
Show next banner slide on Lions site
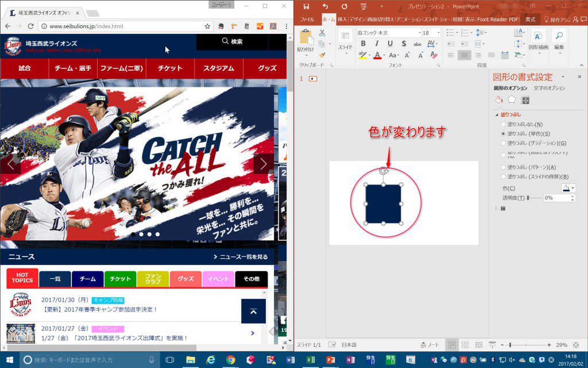click(x=263, y=164)
